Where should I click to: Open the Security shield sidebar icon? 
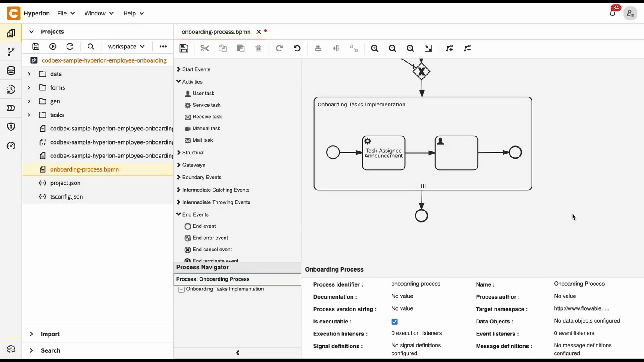(x=11, y=127)
